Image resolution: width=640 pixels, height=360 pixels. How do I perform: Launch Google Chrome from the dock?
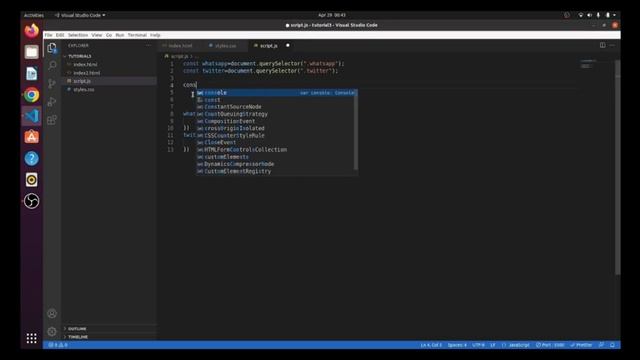[x=31, y=95]
